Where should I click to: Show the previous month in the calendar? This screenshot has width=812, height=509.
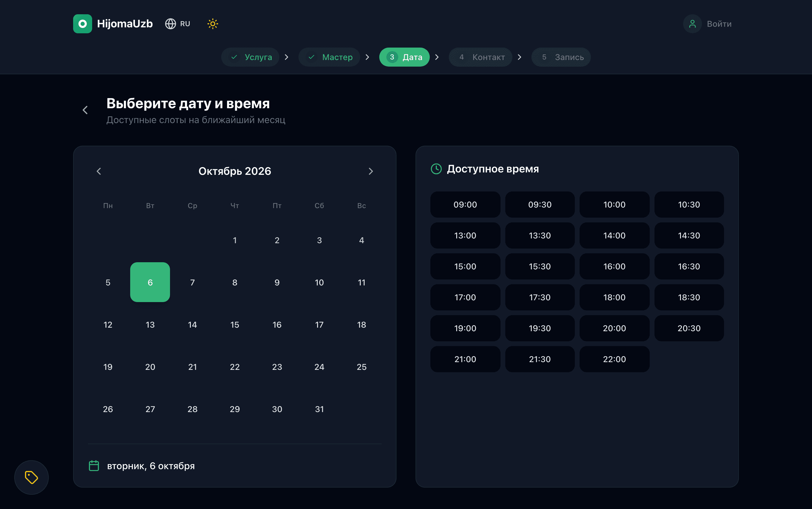(99, 171)
